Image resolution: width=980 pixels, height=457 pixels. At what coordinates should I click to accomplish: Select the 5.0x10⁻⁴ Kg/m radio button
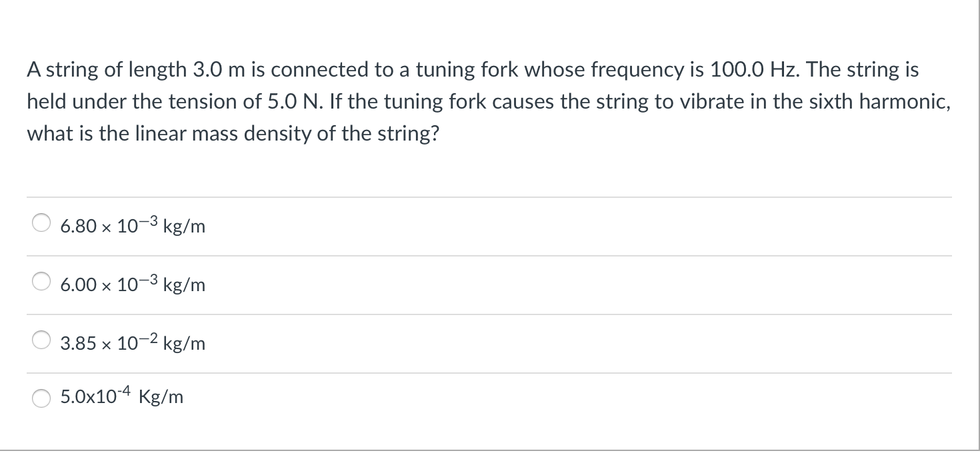[41, 399]
